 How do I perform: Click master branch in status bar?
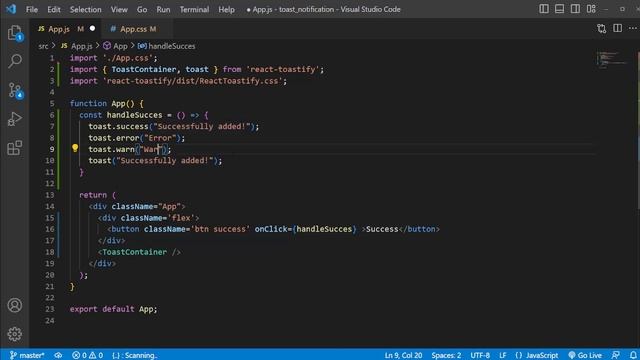pos(27,355)
